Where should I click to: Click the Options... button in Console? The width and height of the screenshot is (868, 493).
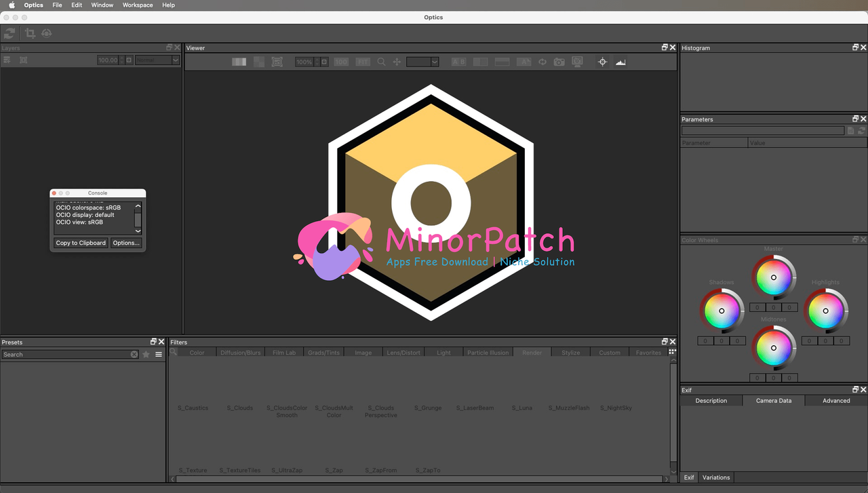(126, 243)
